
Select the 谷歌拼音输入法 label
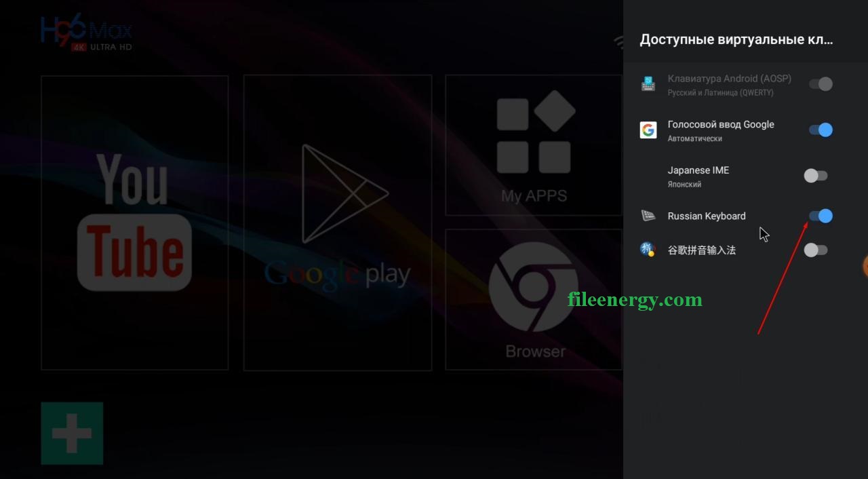(x=702, y=250)
